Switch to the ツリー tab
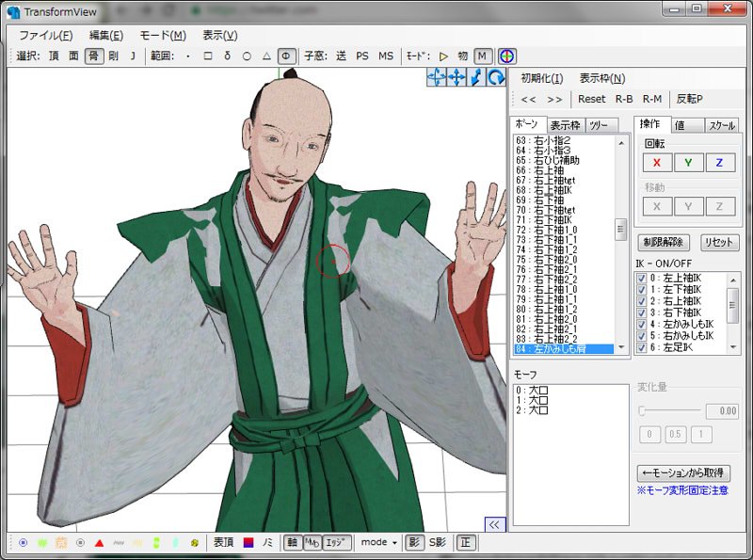Image resolution: width=753 pixels, height=560 pixels. (601, 126)
